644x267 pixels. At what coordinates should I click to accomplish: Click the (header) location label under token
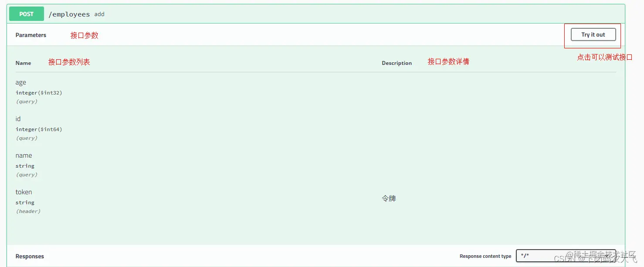(28, 211)
